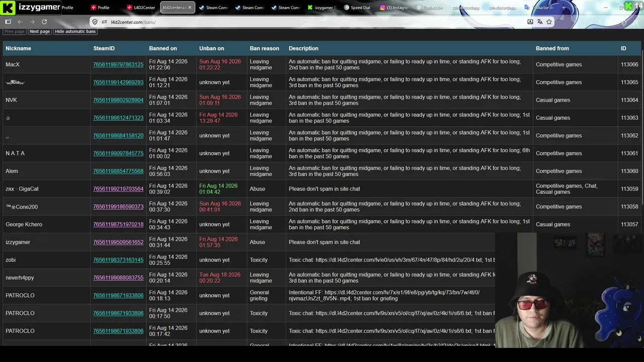The height and width of the screenshot is (362, 644).
Task: Open NVK's SteamID 76561199802928904 link
Action: tap(118, 100)
